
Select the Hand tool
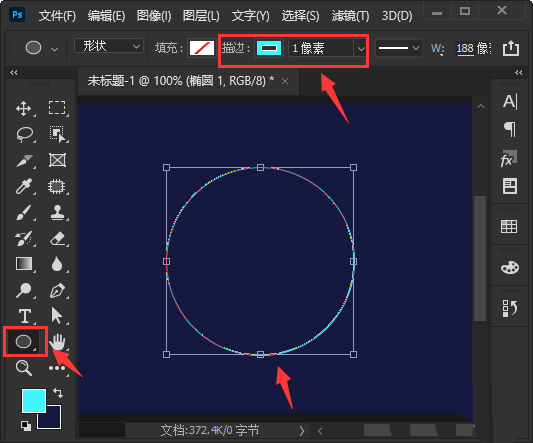pos(57,342)
